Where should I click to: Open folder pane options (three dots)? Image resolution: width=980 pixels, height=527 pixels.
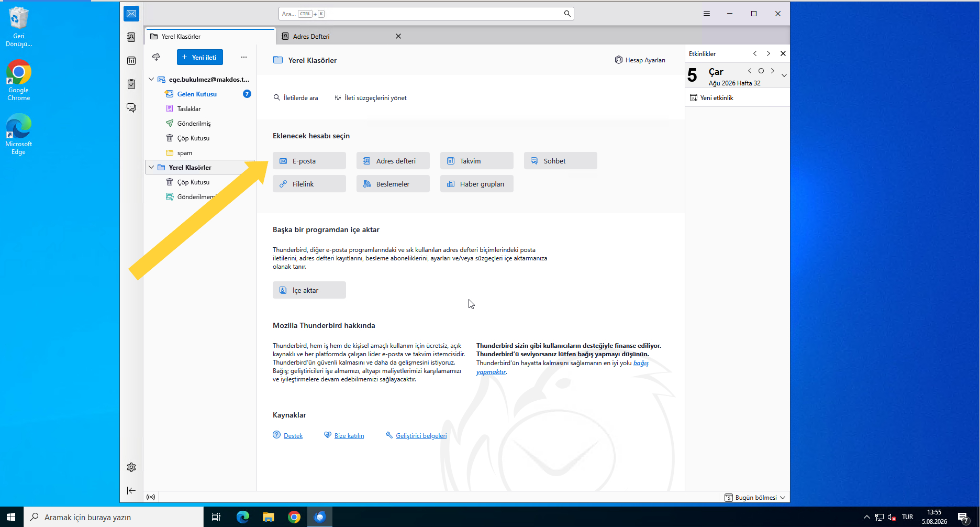click(x=243, y=57)
